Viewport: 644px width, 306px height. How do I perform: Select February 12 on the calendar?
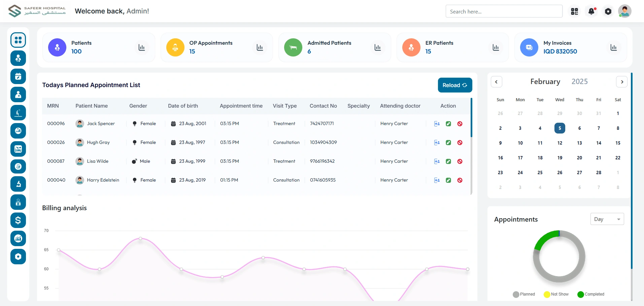click(560, 143)
